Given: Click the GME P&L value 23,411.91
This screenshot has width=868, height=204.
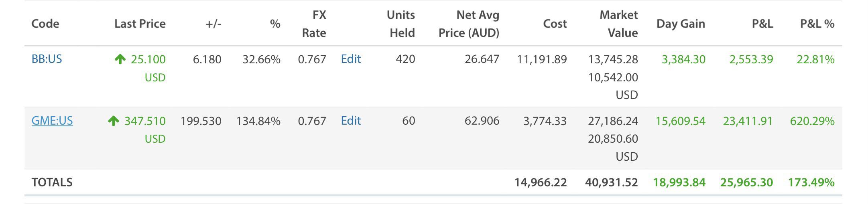Looking at the screenshot, I should pos(748,121).
